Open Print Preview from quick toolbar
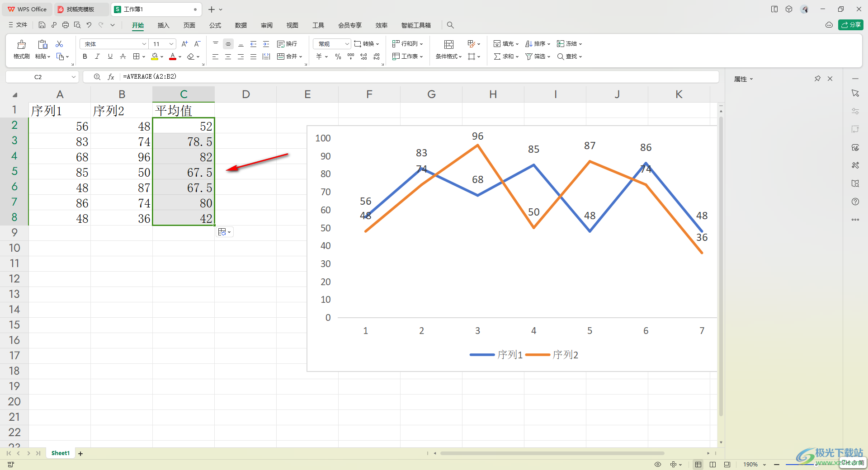This screenshot has width=868, height=470. 77,25
